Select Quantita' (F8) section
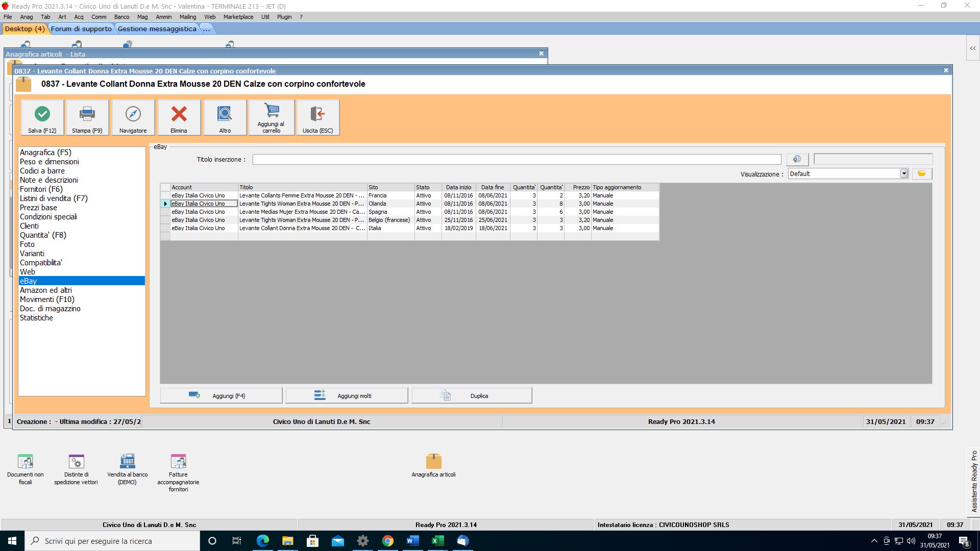This screenshot has width=980, height=551. (82, 235)
